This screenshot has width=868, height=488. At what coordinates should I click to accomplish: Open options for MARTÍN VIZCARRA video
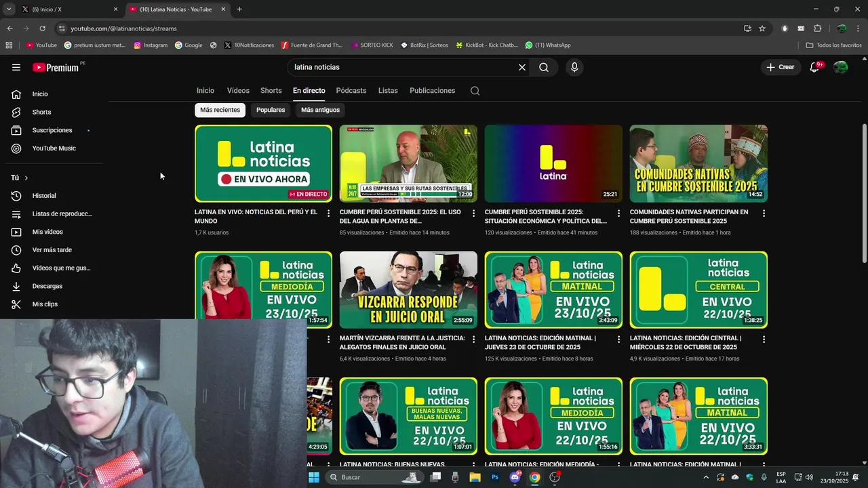tap(474, 340)
